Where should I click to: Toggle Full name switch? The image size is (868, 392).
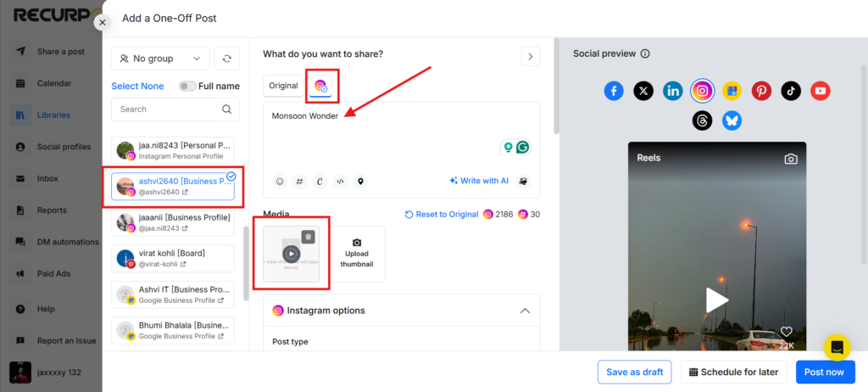pyautogui.click(x=187, y=86)
